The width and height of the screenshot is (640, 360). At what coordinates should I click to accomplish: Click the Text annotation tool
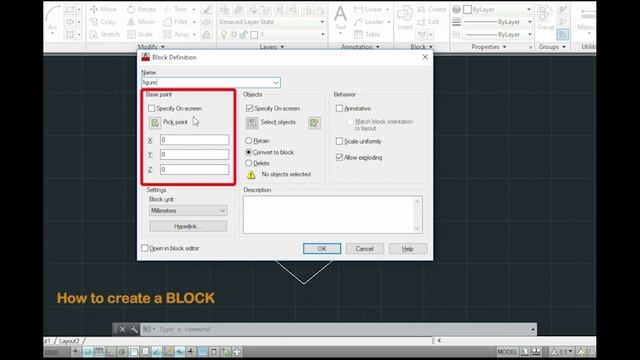tap(340, 18)
